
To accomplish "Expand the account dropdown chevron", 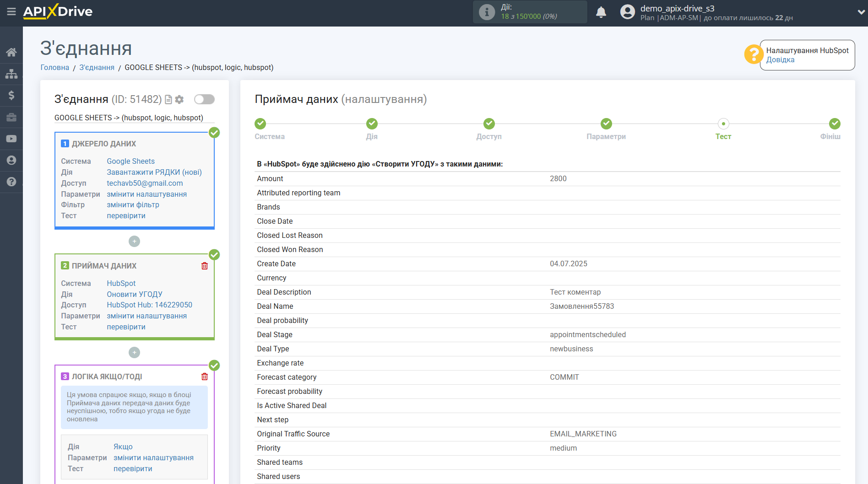I will coord(861,12).
